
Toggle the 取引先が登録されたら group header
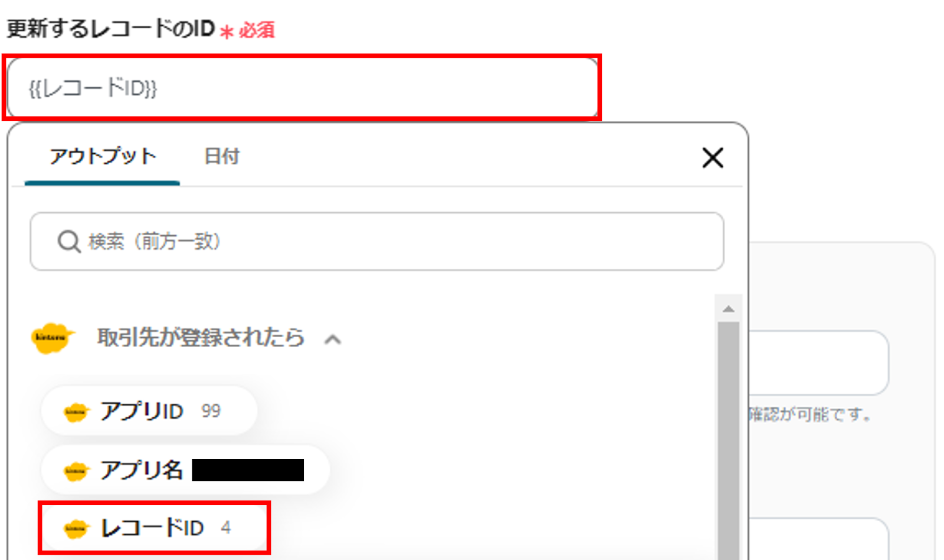(201, 338)
